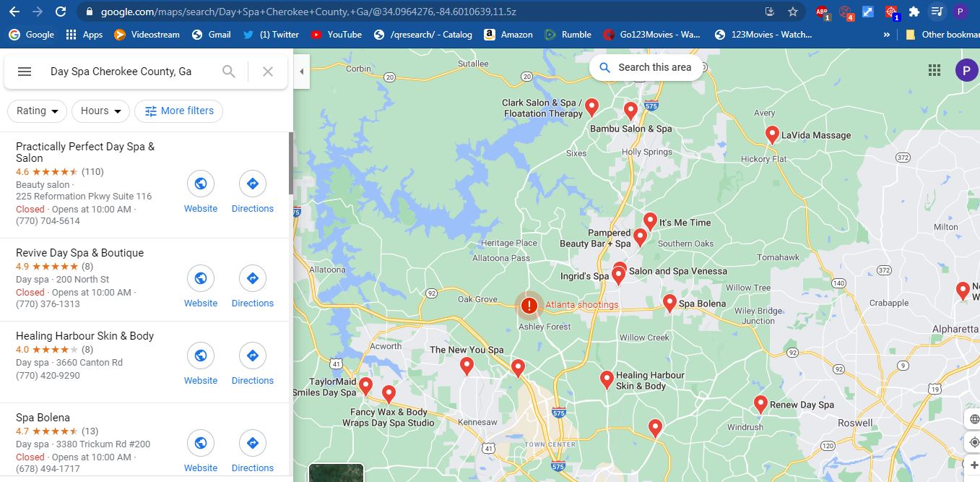Click the Atlanta shootings alert marker
The image size is (980, 482).
click(529, 306)
